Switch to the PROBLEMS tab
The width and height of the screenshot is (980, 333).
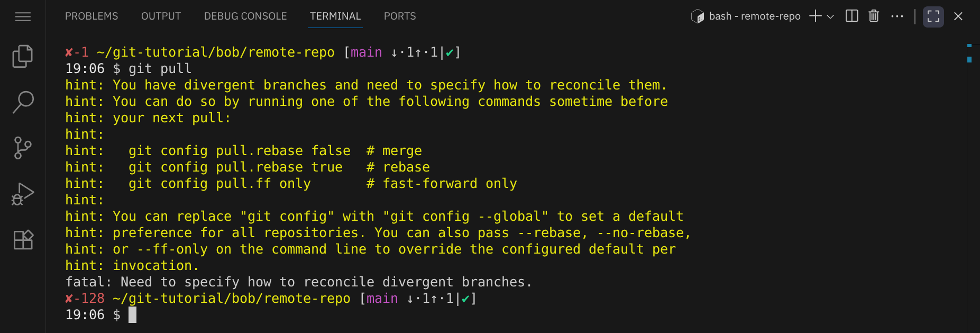click(91, 16)
